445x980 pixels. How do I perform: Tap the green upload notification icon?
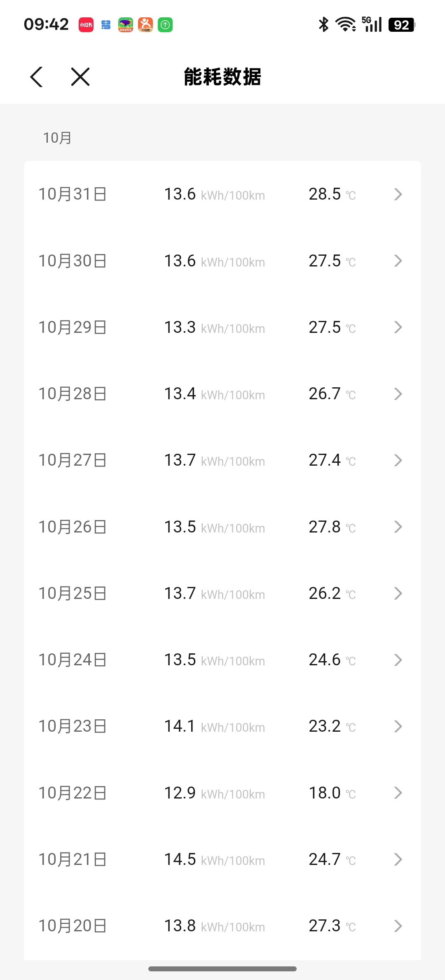(x=165, y=25)
